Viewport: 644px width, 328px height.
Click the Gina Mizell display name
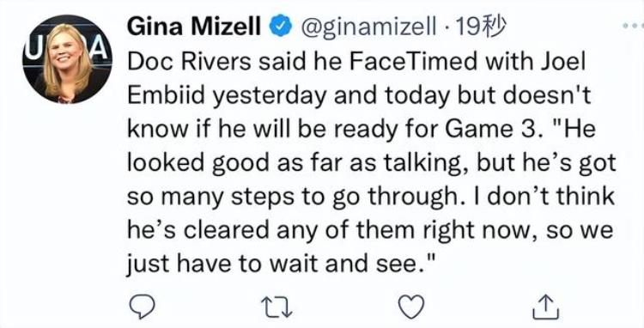tap(194, 27)
